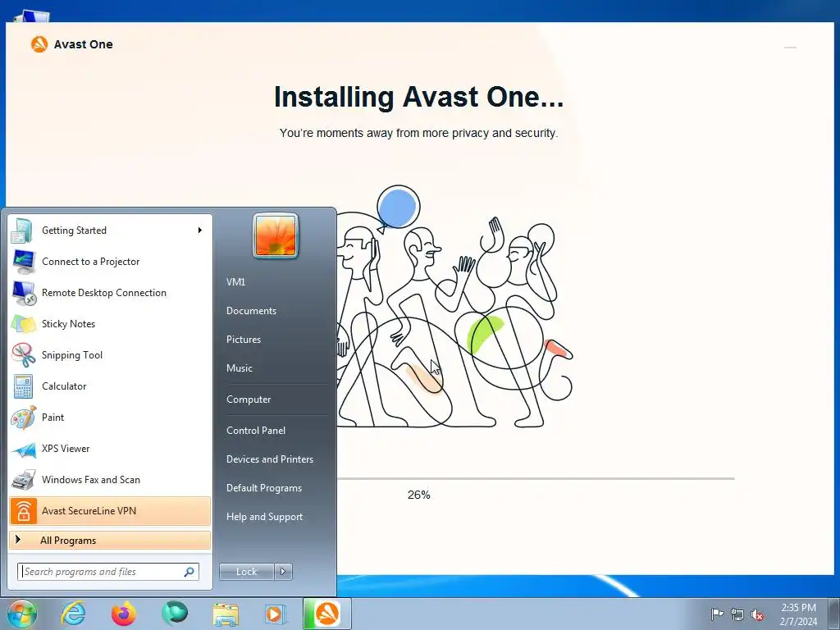Open Calculator from Start menu
This screenshot has height=630, width=840.
point(110,386)
